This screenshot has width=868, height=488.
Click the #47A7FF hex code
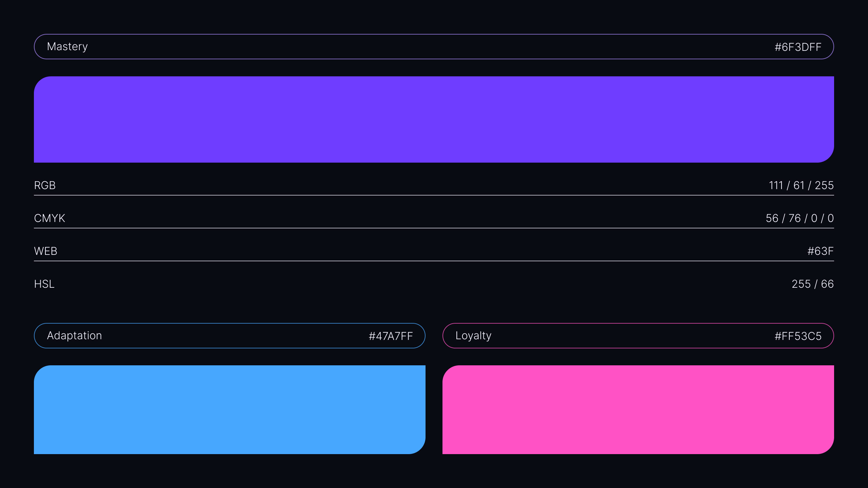tap(391, 336)
